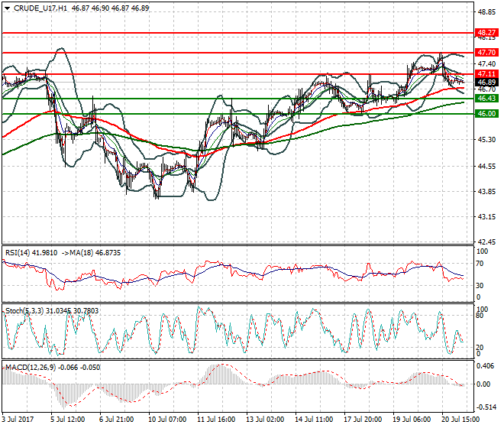Click the 6 Jul 21:00 time axis label
Image resolution: width=504 pixels, height=428 pixels.
coord(117,420)
